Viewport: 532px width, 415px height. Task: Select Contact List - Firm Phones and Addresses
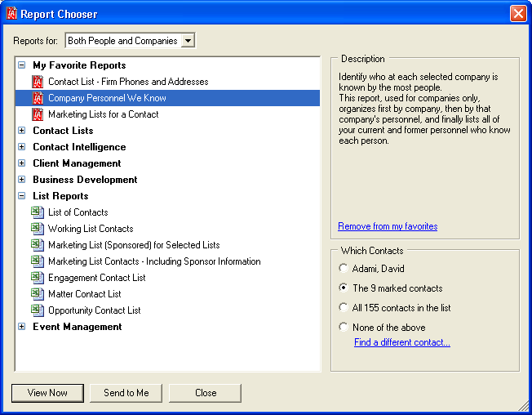(128, 82)
